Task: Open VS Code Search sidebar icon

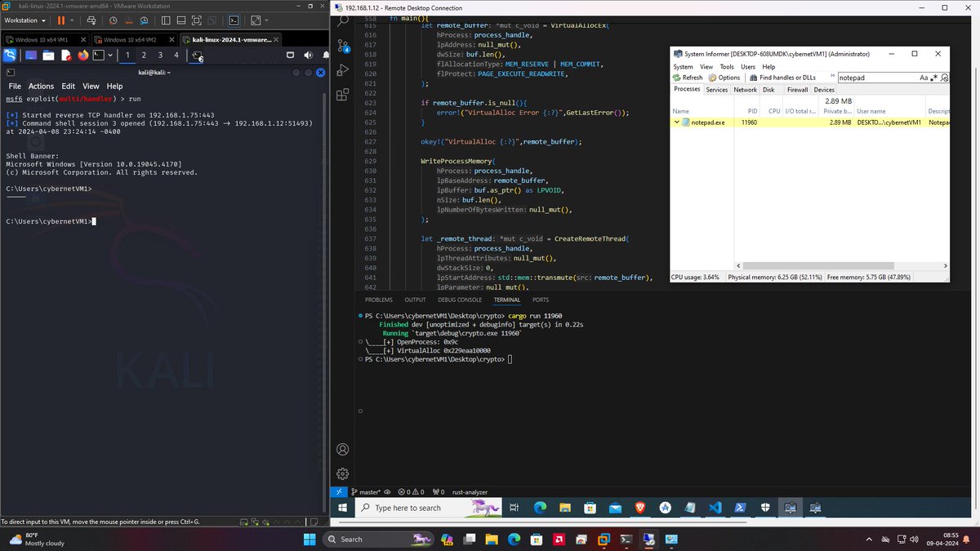Action: [343, 21]
